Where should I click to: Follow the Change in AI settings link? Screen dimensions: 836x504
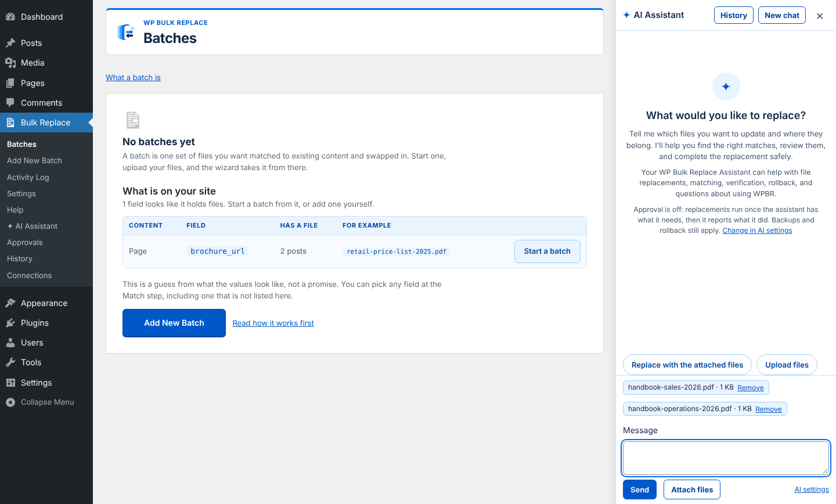click(757, 231)
